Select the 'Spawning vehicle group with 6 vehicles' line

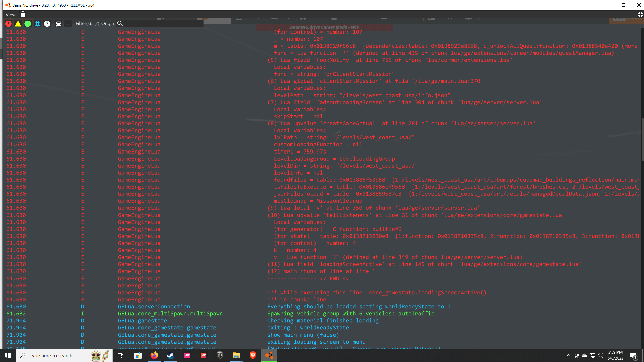click(351, 314)
